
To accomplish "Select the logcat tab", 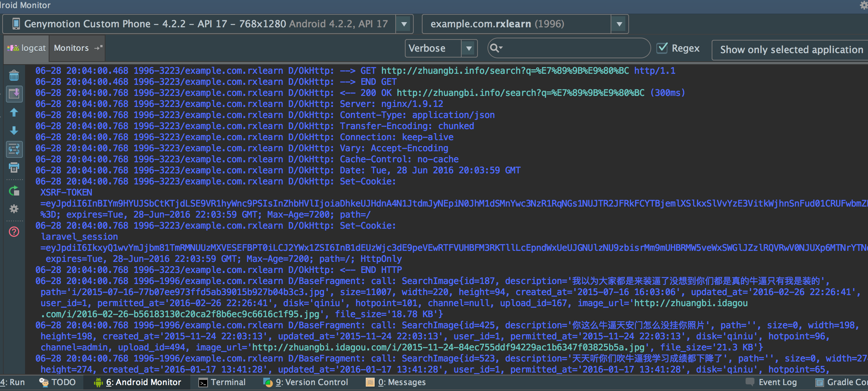I will coord(27,48).
